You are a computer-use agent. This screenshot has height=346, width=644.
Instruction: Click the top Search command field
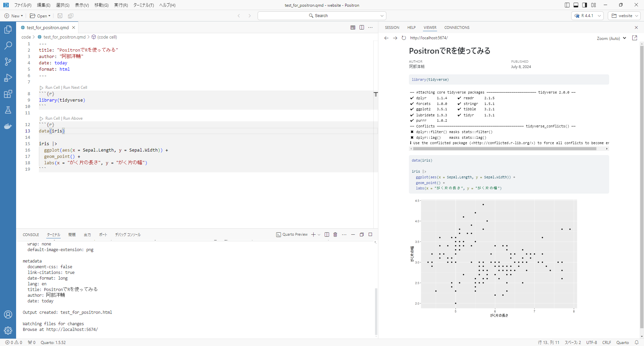tap(321, 16)
